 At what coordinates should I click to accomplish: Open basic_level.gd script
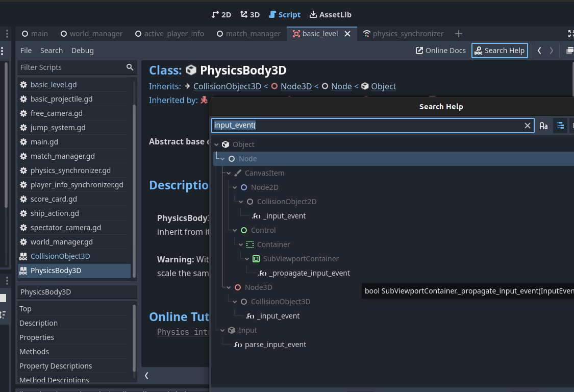[x=74, y=85]
